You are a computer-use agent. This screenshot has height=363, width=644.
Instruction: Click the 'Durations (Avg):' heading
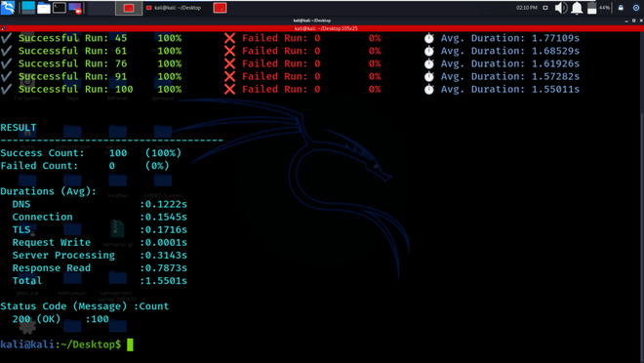[49, 191]
